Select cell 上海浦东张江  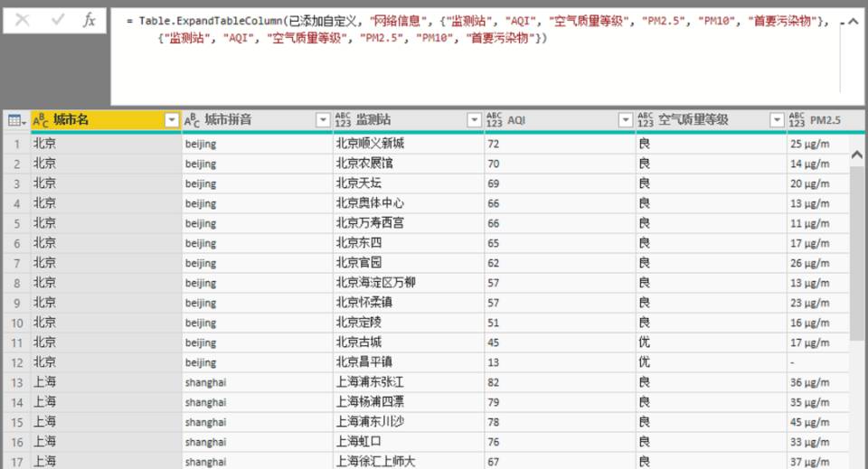click(x=409, y=383)
